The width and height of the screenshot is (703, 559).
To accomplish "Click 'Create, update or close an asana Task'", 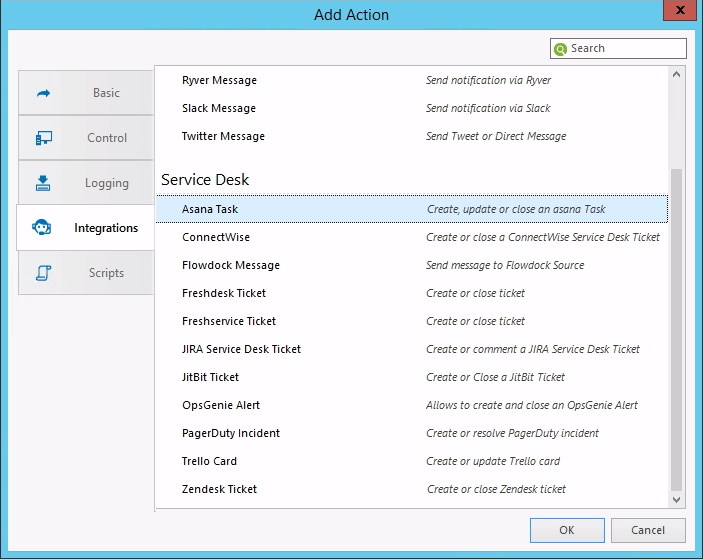I will pyautogui.click(x=516, y=209).
